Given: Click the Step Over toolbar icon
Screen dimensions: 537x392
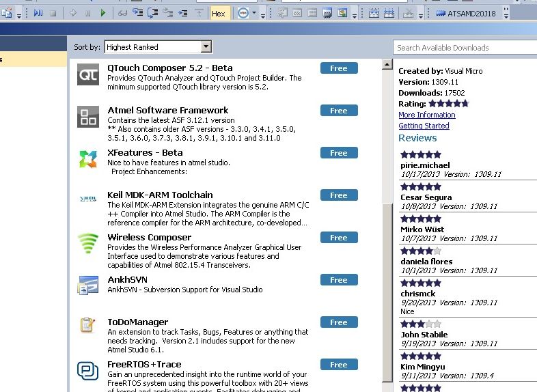Looking at the screenshot, I should point(154,13).
